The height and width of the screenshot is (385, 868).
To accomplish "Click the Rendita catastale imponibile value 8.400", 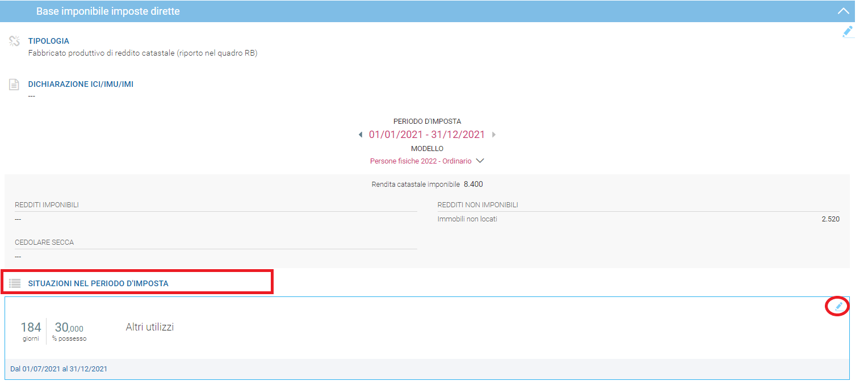I will point(473,184).
